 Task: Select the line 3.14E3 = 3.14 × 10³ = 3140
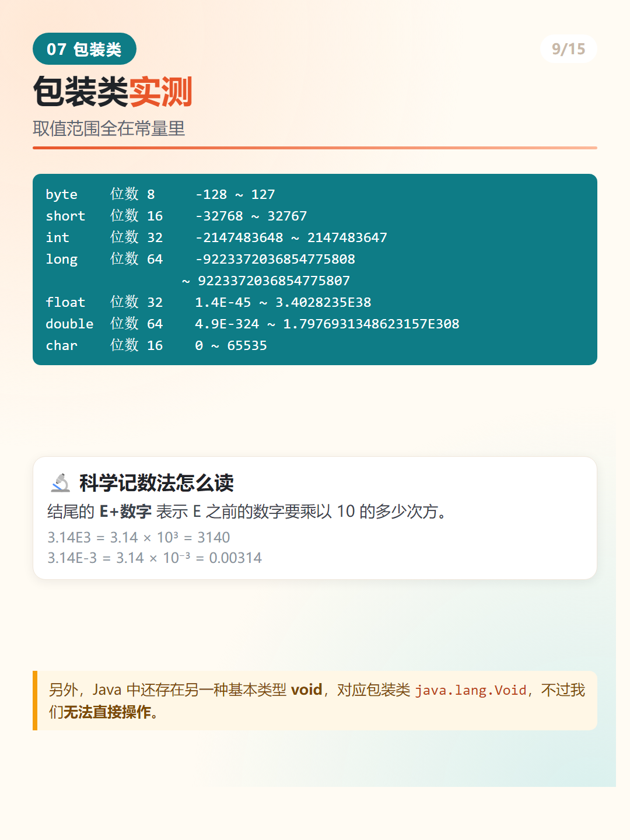[x=139, y=537]
